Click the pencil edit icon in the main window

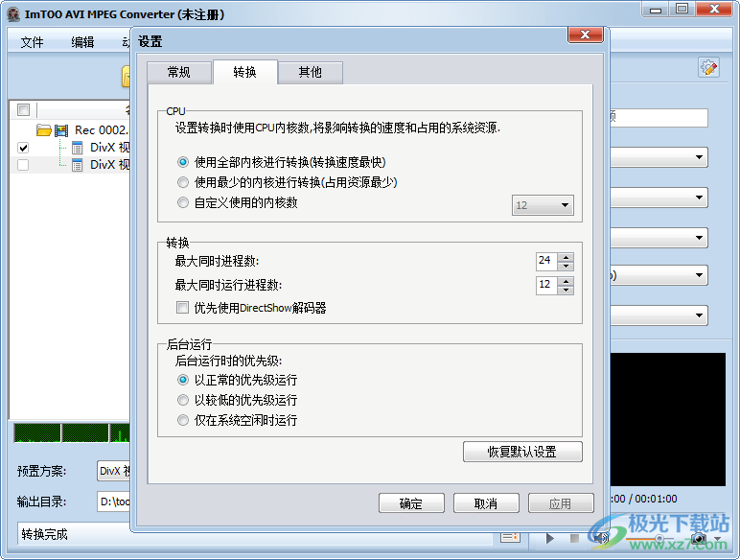click(x=708, y=67)
